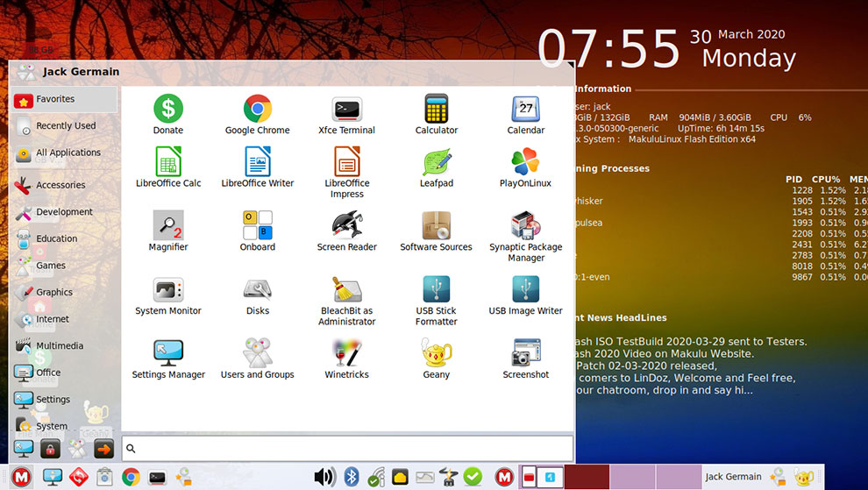Open the Magnifier tool
The height and width of the screenshot is (490, 868).
click(168, 231)
